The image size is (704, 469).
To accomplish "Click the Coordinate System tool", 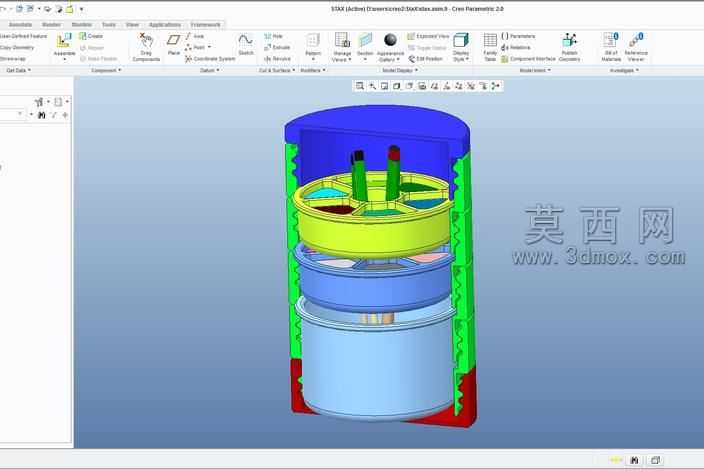I will point(210,59).
